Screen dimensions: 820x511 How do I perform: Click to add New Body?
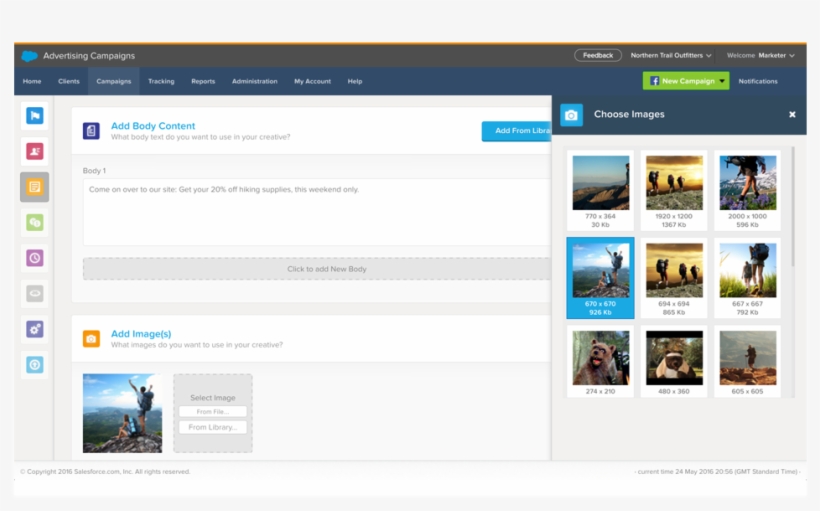(x=317, y=269)
